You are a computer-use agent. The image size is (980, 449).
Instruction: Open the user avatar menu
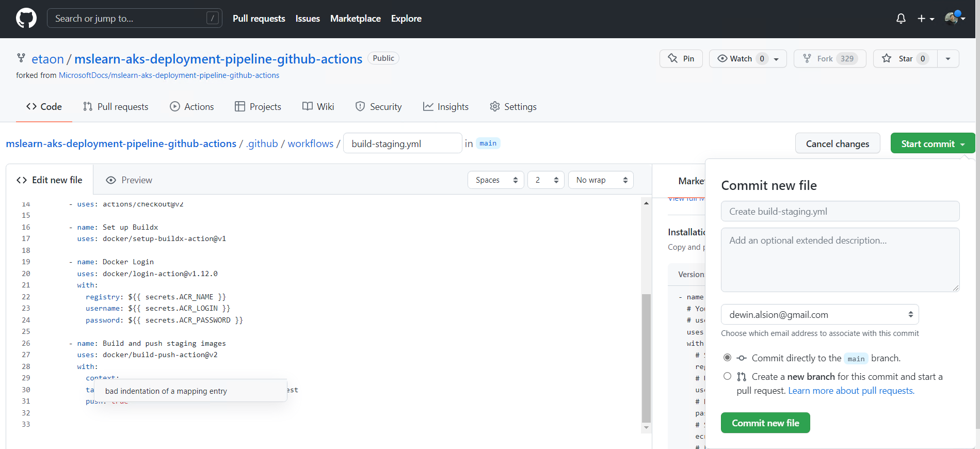pyautogui.click(x=955, y=18)
